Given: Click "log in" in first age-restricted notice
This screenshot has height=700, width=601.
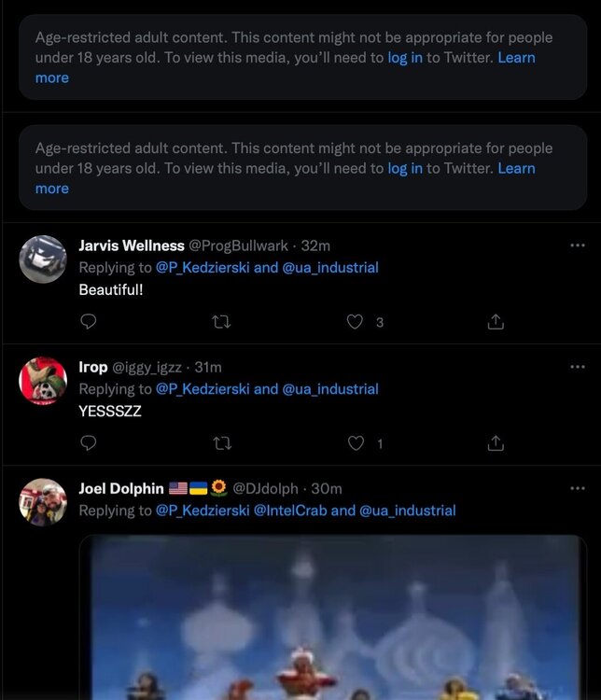Looking at the screenshot, I should point(405,58).
